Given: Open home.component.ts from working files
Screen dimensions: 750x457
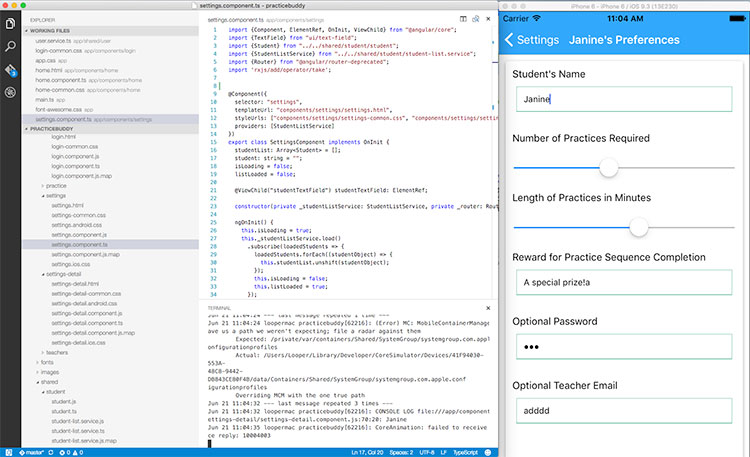Looking at the screenshot, I should 63,80.
